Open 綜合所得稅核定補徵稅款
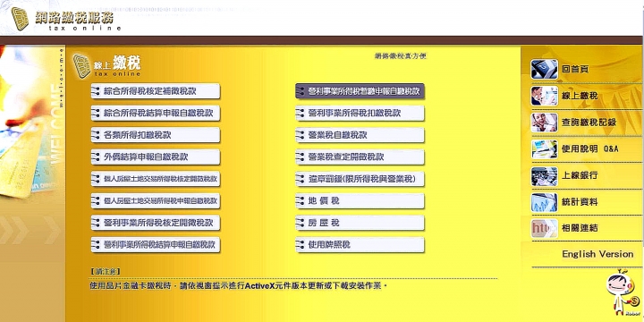The image size is (644, 322). 156,91
